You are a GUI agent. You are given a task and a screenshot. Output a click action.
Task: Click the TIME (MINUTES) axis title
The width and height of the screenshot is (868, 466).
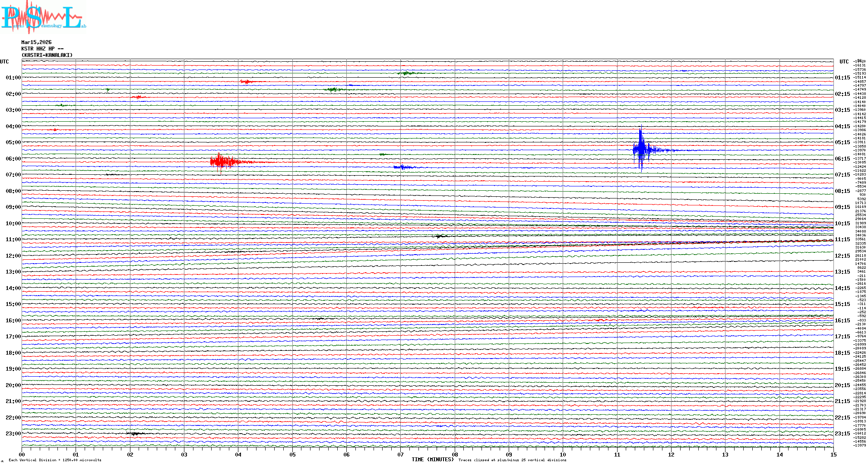(433, 460)
